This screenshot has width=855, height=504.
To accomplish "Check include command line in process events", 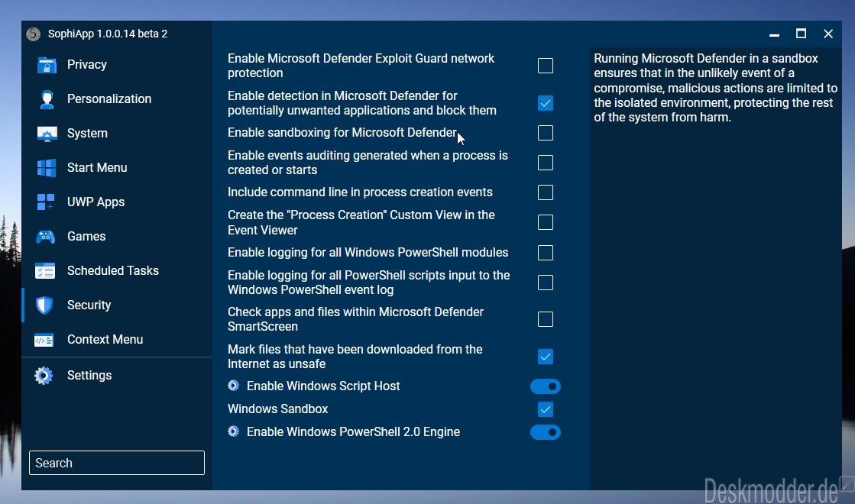I will 546,192.
